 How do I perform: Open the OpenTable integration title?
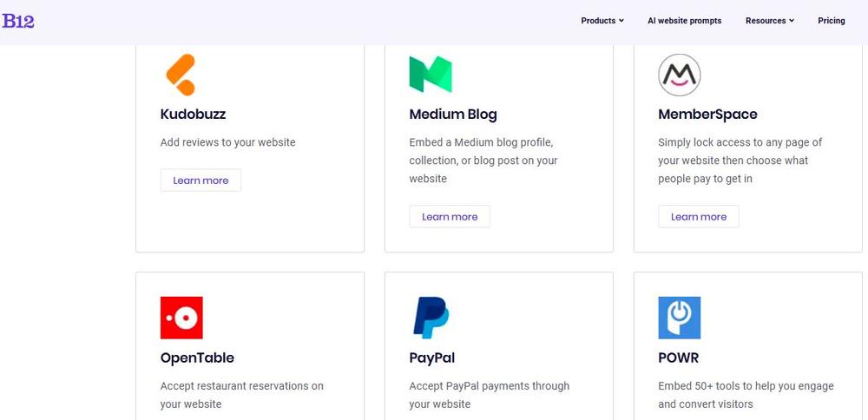[197, 358]
